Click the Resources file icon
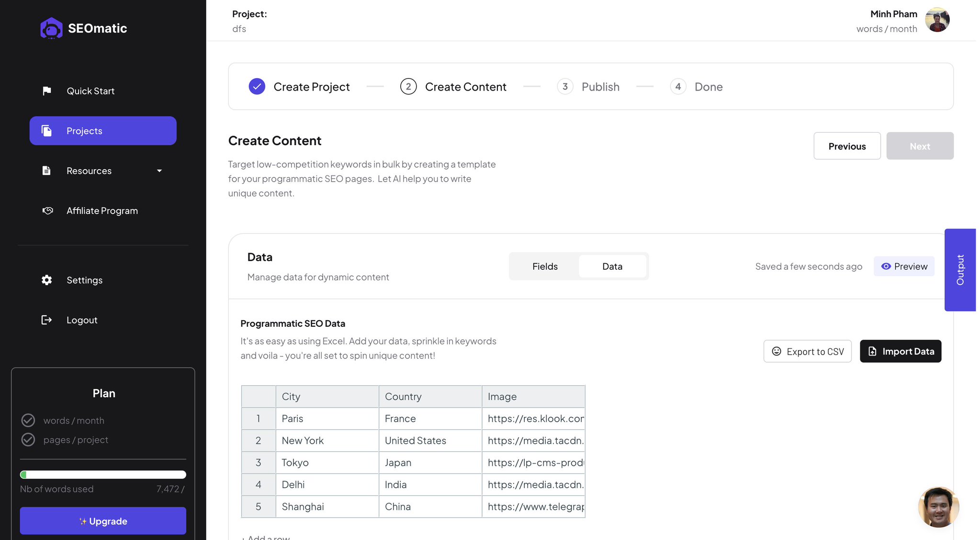Screen dimensions: 980x540 click(x=46, y=171)
